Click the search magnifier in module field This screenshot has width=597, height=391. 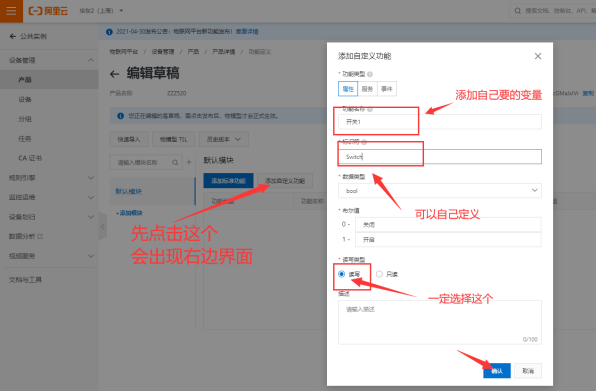coord(175,162)
